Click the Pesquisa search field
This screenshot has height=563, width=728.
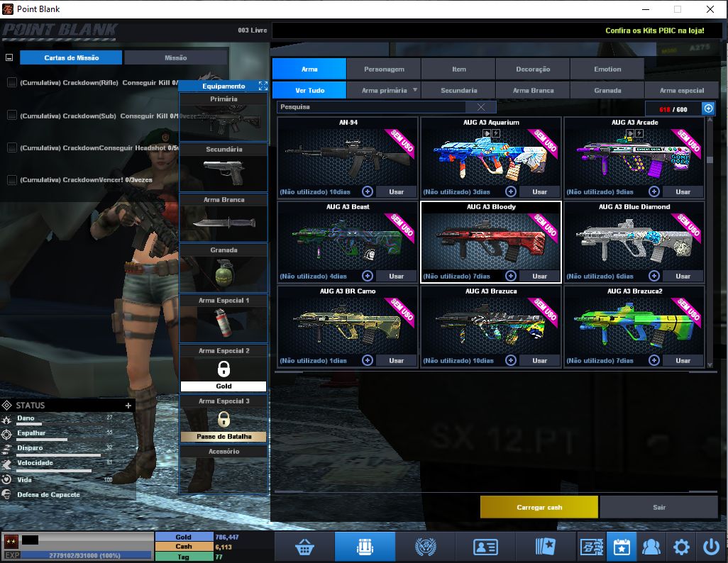[x=371, y=107]
